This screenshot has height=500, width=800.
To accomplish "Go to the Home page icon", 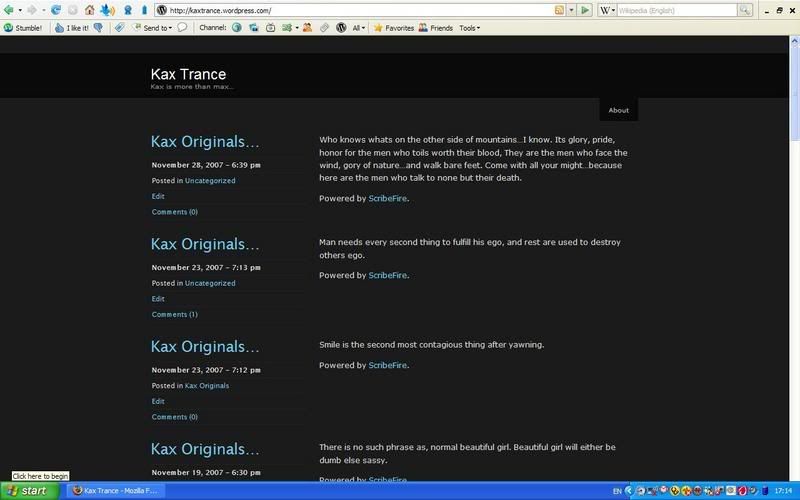I will (x=89, y=10).
